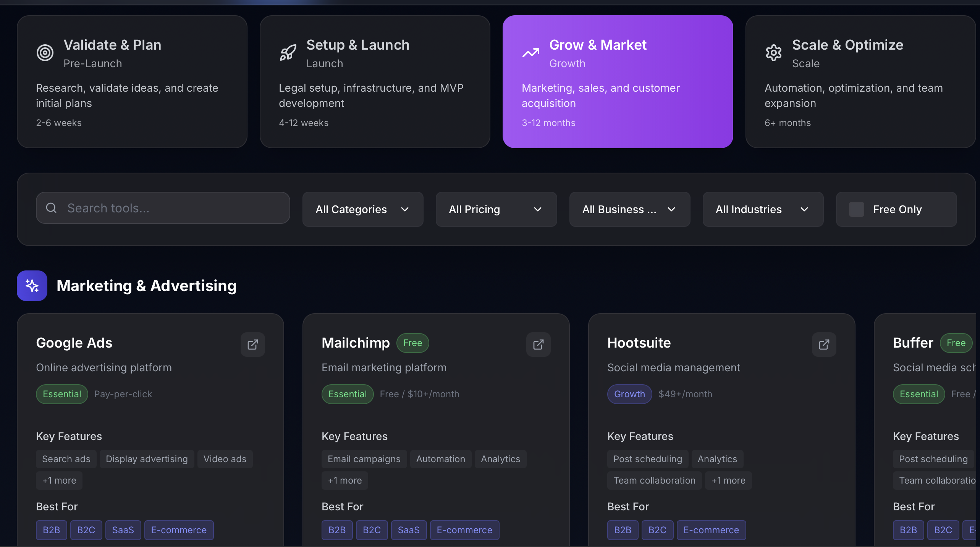980x547 pixels.
Task: Select the Validate & Plan stage tab
Action: click(x=132, y=82)
